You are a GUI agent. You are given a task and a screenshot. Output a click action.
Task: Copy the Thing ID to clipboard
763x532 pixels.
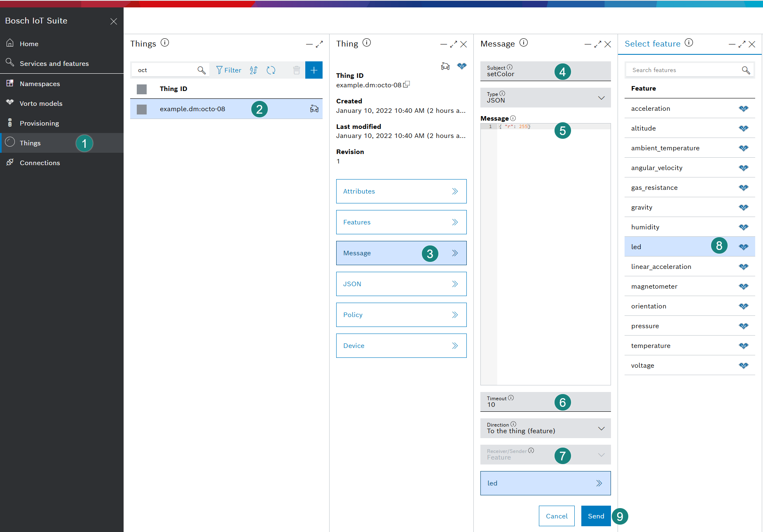click(407, 84)
